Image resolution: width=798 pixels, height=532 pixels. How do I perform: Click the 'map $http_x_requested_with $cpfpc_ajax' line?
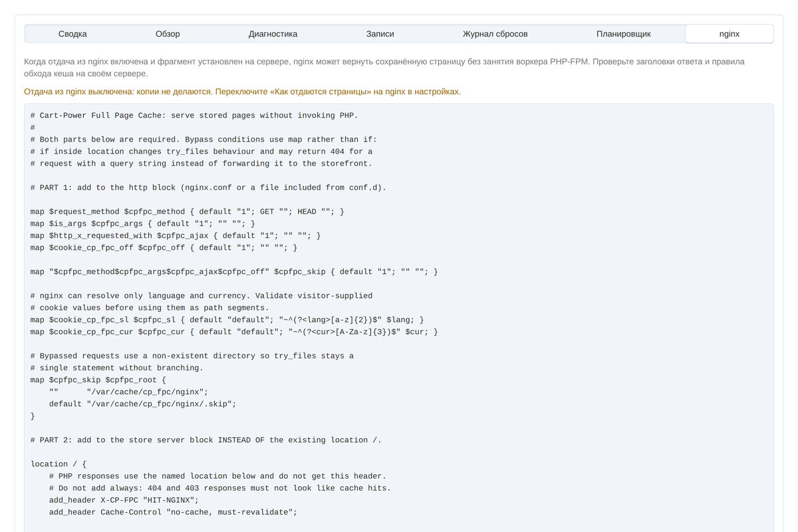176,235
